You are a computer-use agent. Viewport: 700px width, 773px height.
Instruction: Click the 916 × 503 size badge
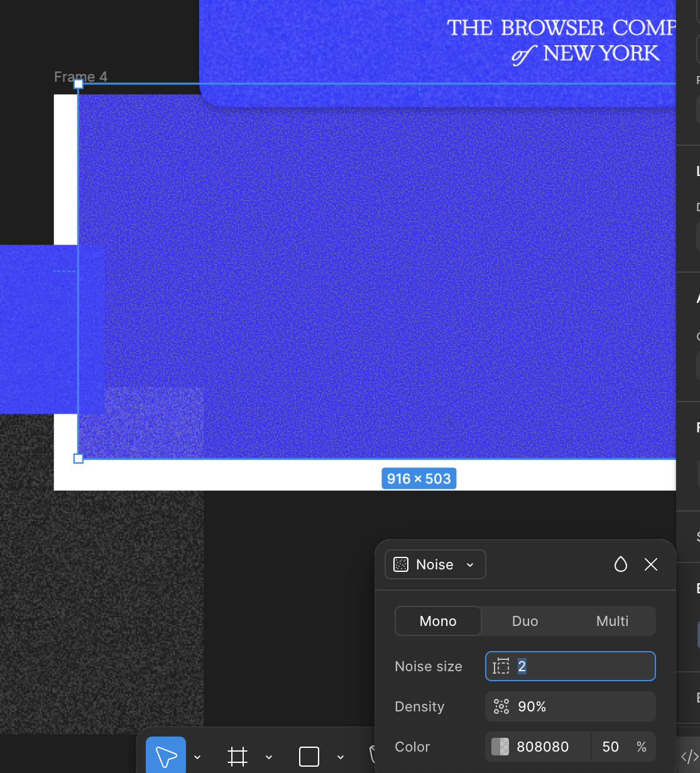(x=419, y=479)
